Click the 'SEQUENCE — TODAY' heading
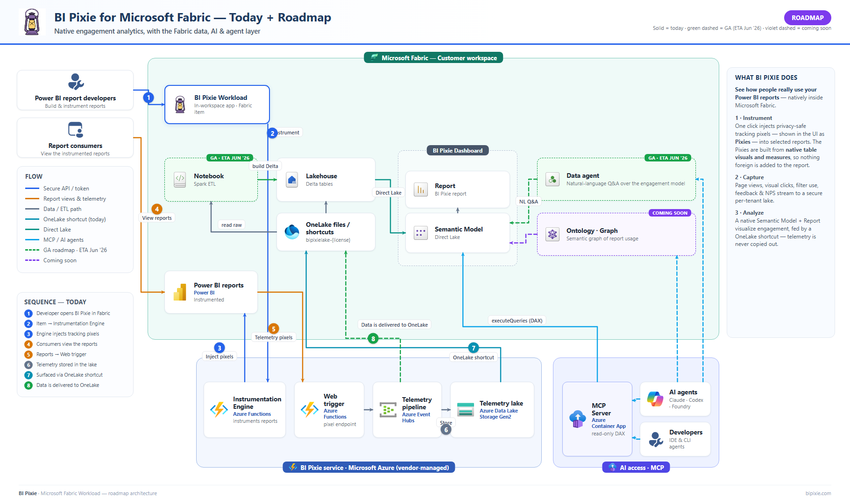Viewport: 850px width, 504px height. click(x=55, y=302)
